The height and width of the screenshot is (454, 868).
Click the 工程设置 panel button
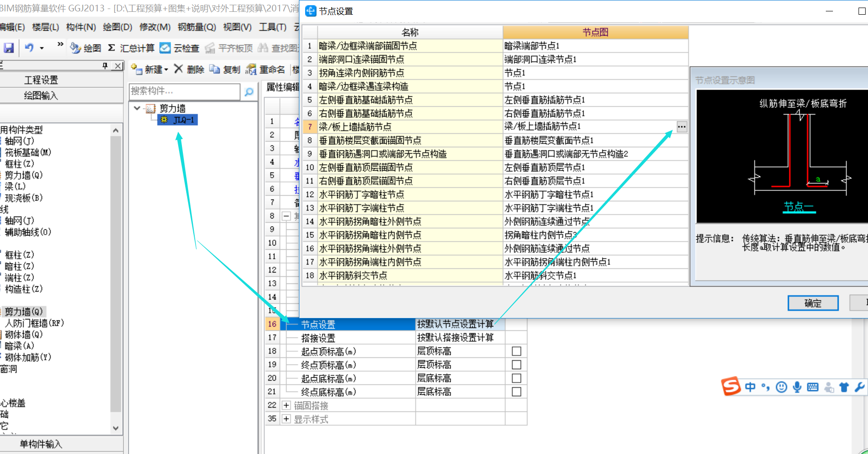[x=41, y=80]
